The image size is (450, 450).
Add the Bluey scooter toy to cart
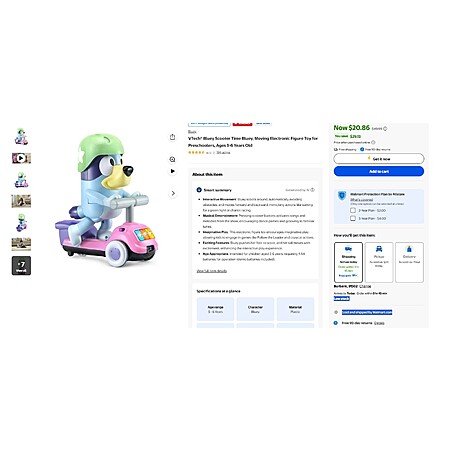pos(379,171)
